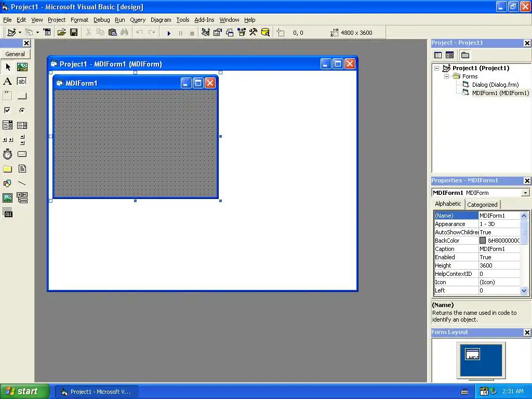Click the Start run button in toolbar
Viewport: 532px width, 399px height.
[169, 33]
